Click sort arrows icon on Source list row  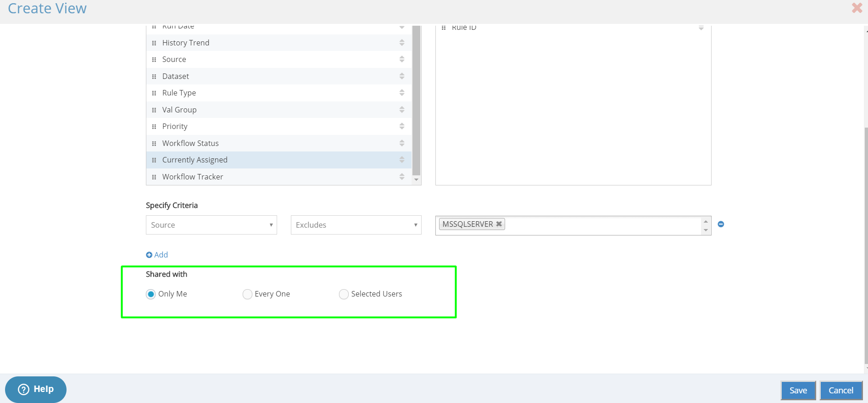tap(402, 59)
